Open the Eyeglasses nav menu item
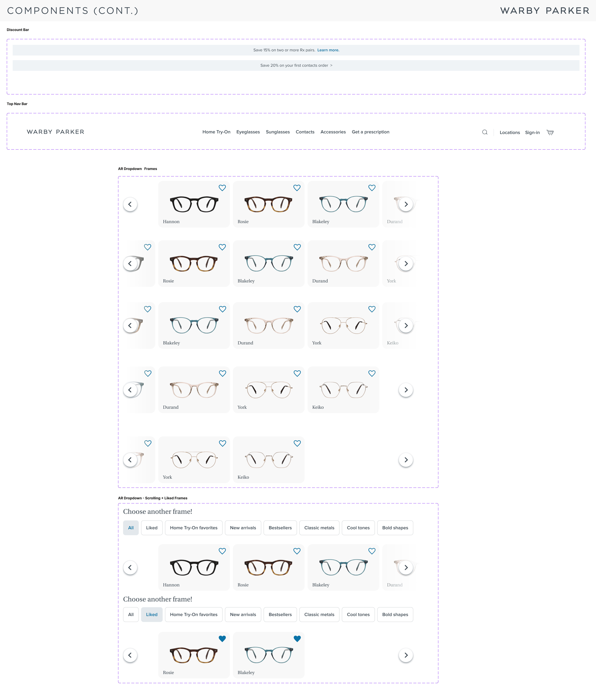Image resolution: width=596 pixels, height=700 pixels. coord(248,132)
